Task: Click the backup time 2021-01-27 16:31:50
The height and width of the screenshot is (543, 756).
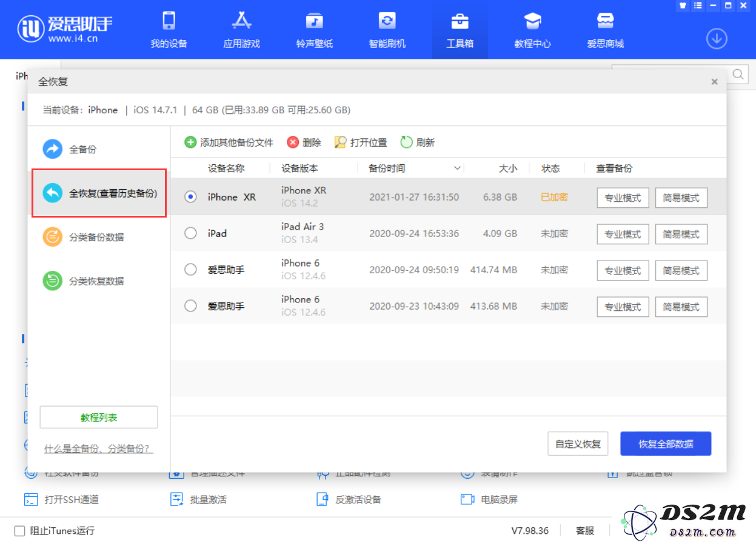Action: (414, 197)
